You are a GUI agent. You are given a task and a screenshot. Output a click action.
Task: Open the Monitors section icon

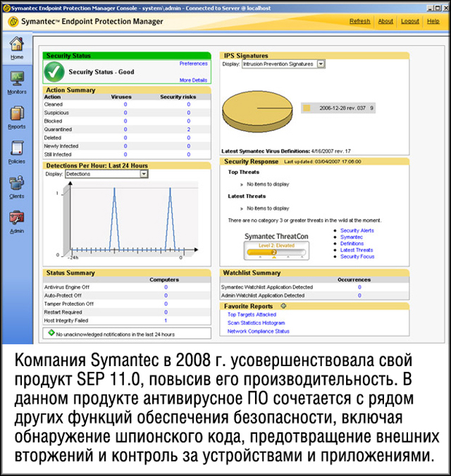point(17,78)
